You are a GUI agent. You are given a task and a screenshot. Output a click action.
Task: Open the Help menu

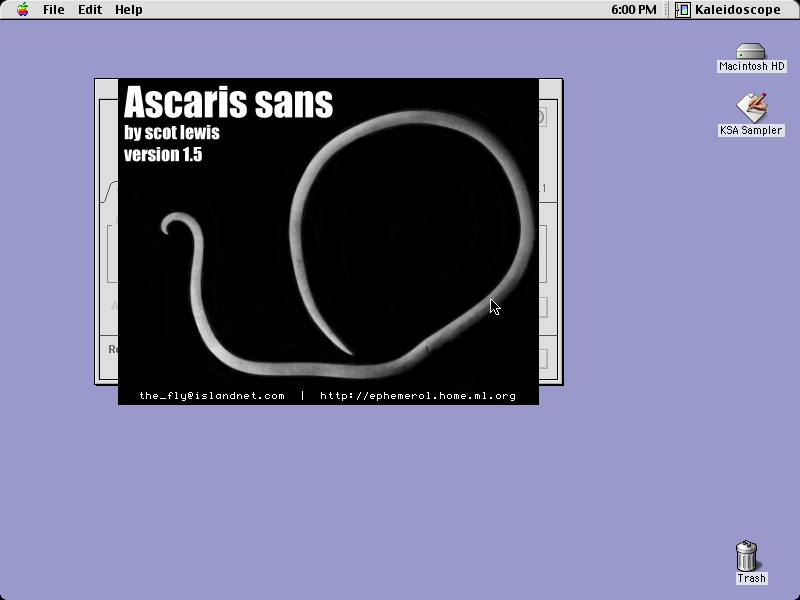click(x=129, y=10)
